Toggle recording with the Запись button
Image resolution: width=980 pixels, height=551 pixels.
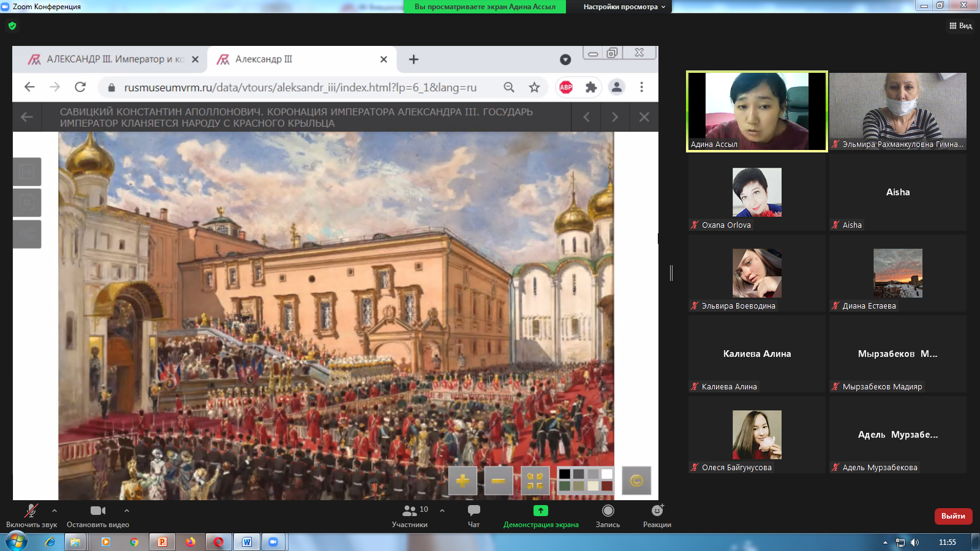tap(608, 516)
